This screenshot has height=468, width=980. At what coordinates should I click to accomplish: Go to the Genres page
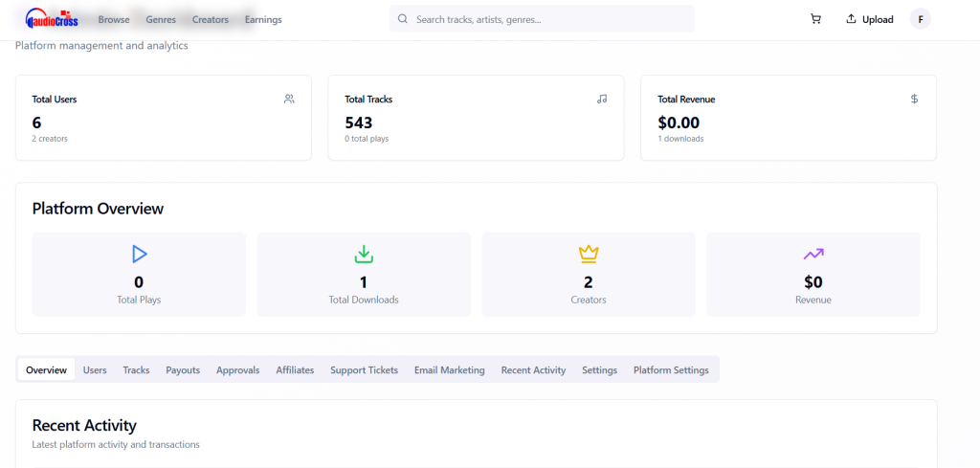point(161,19)
